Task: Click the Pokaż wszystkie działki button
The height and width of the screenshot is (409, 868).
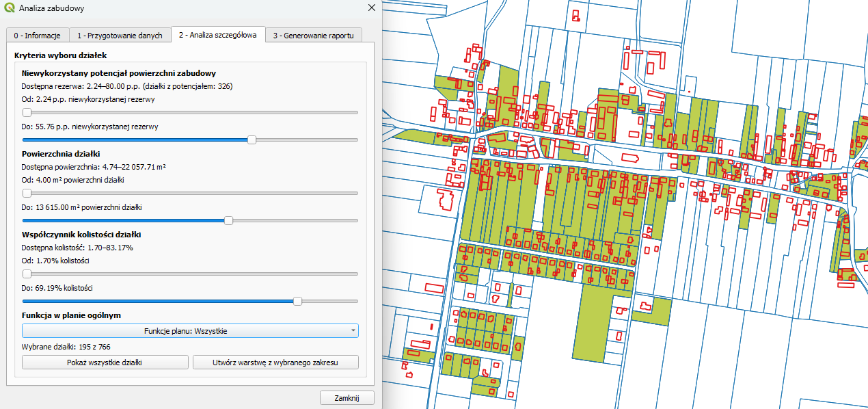Action: coord(105,362)
